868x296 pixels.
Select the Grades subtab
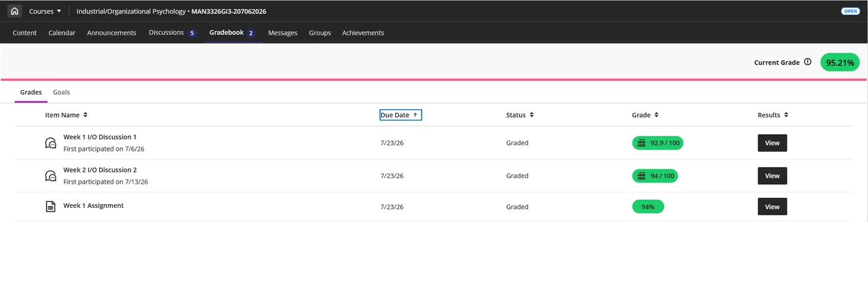(x=31, y=92)
